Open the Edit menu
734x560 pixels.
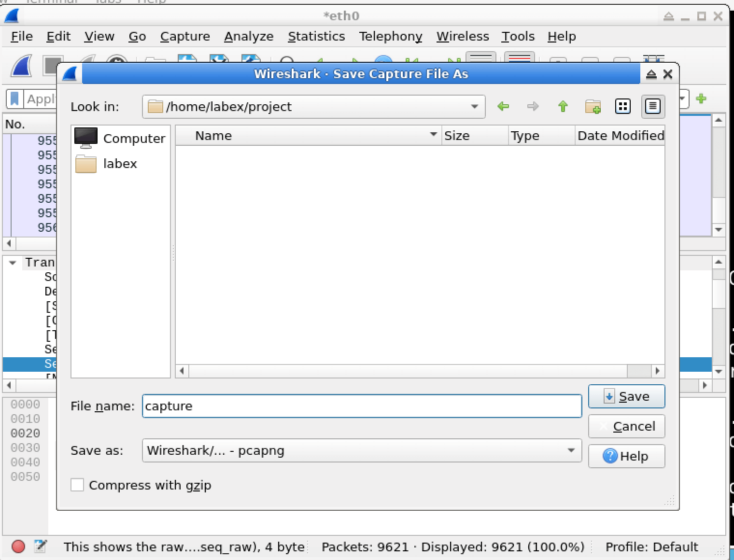[x=58, y=36]
